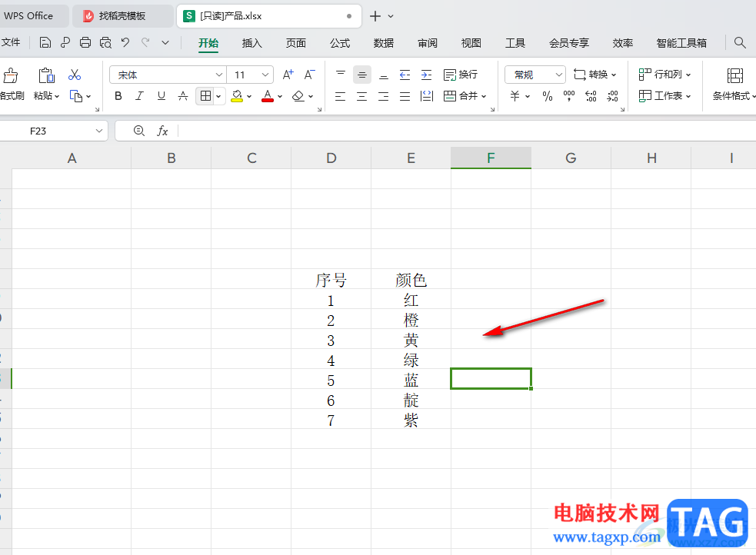Open Print Preview icon
756x555 pixels.
point(105,43)
